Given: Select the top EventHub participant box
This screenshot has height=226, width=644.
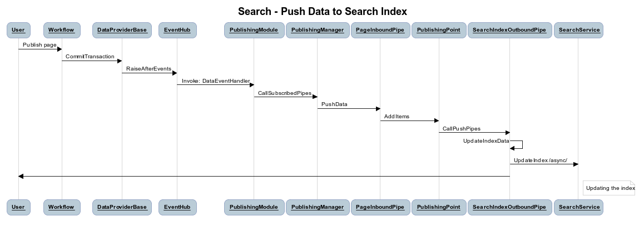Looking at the screenshot, I should point(177,30).
